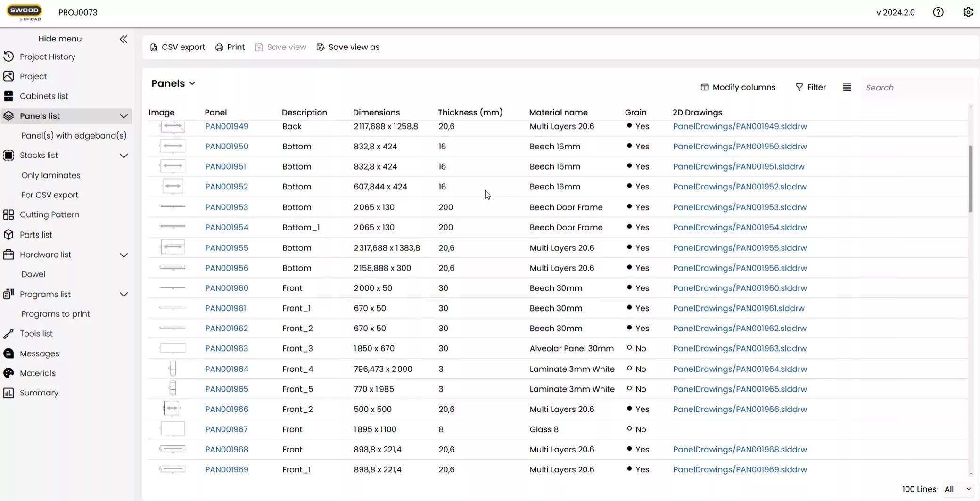Screen dimensions: 980x501
Task: Toggle the row density lines icon
Action: (x=847, y=87)
